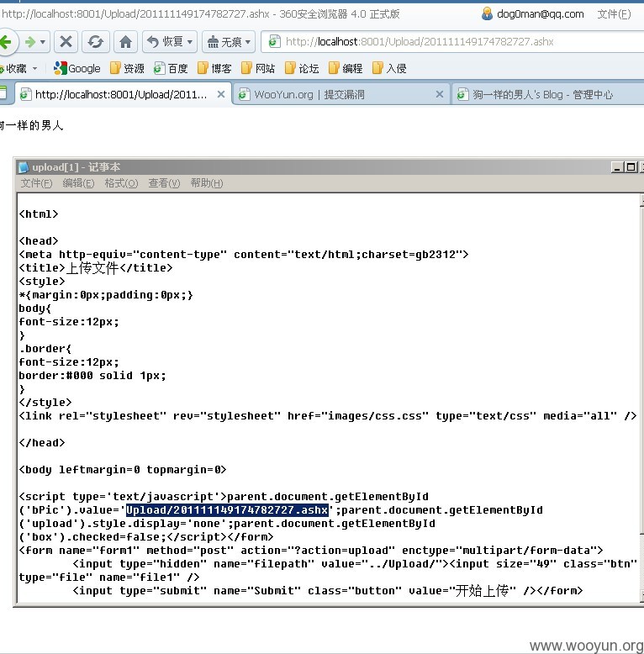Expand the 恢复 dropdown arrow
Screen dimensions: 644x654
point(190,42)
